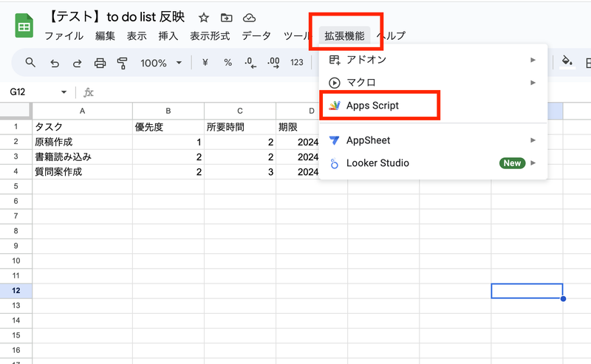Check the cloud save status icon
Image resolution: width=591 pixels, height=364 pixels.
pos(249,18)
